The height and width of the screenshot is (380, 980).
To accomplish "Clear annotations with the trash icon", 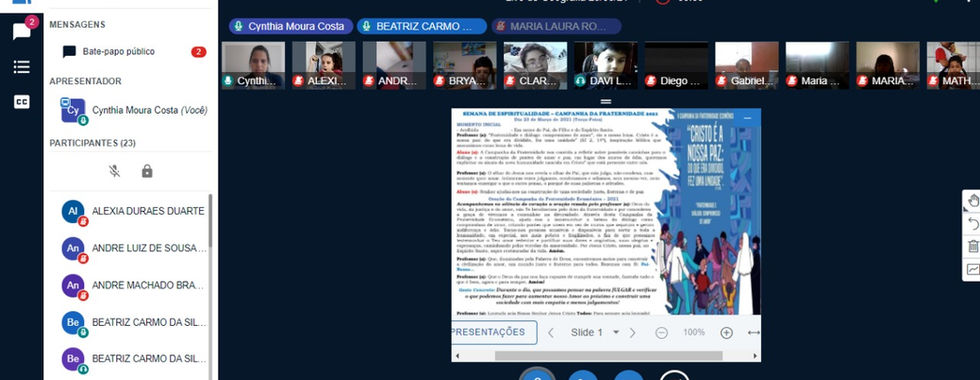I will (x=972, y=246).
